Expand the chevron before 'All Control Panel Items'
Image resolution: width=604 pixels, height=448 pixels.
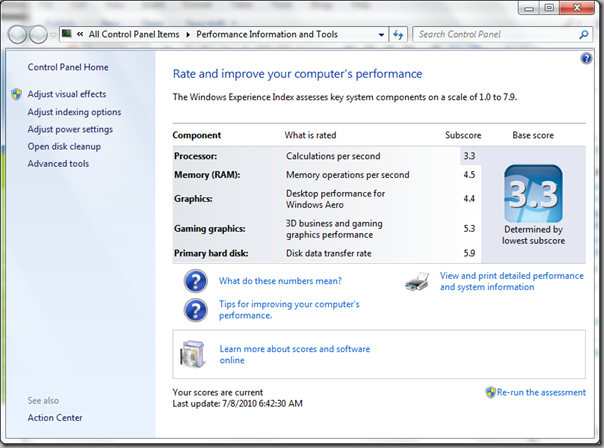(x=78, y=34)
